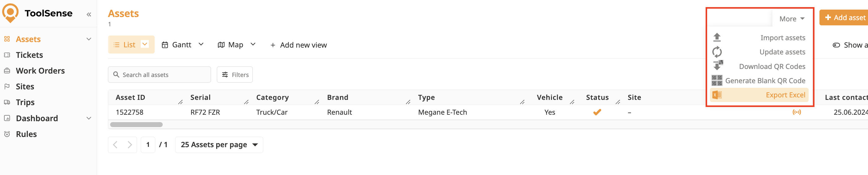This screenshot has width=868, height=175.
Task: Expand the Assets sidebar section
Action: (x=89, y=39)
